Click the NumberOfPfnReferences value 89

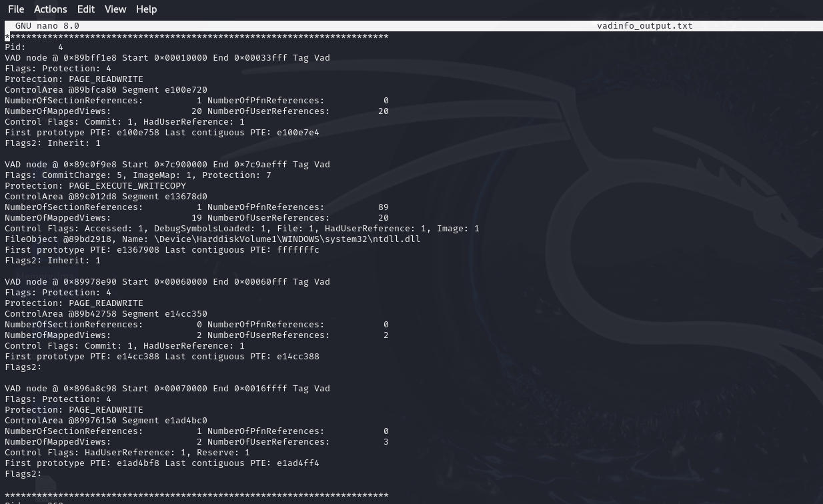tap(384, 207)
